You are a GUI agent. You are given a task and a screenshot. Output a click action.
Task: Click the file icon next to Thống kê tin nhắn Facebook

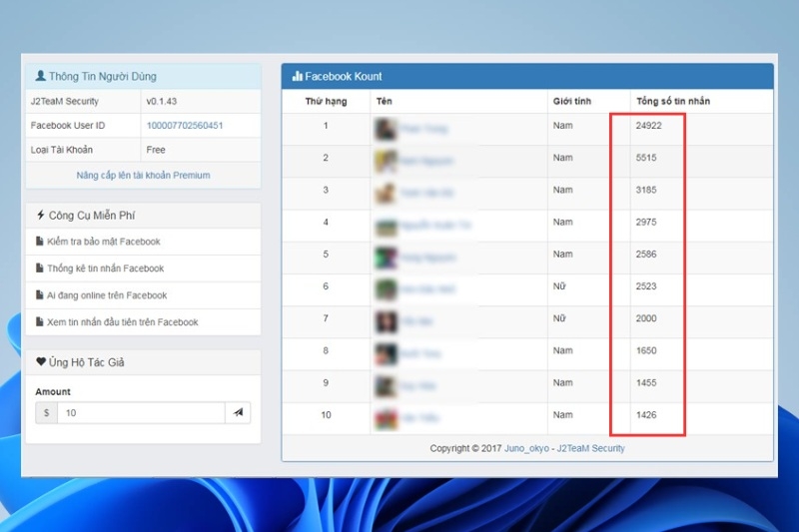point(39,267)
